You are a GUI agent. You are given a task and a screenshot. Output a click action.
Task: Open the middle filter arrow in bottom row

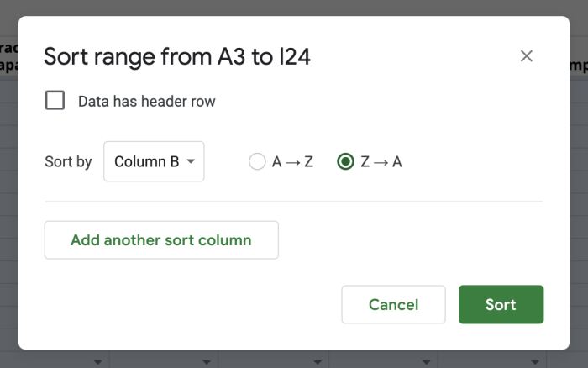(316, 362)
